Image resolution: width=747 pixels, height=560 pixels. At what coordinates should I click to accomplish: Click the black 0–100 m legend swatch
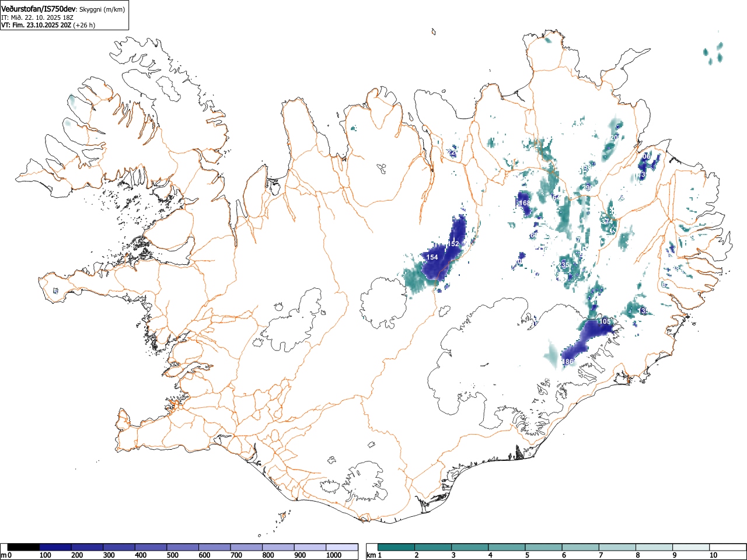click(23, 547)
